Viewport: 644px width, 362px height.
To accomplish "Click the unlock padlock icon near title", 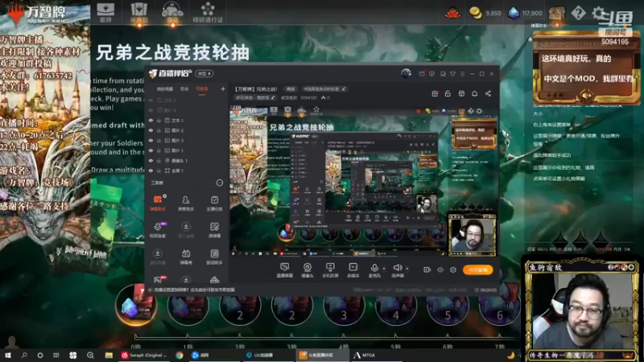I will 448,93.
